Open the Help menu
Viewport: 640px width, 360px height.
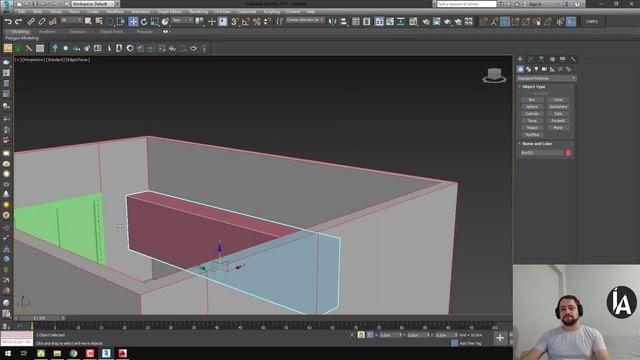pyautogui.click(x=311, y=12)
